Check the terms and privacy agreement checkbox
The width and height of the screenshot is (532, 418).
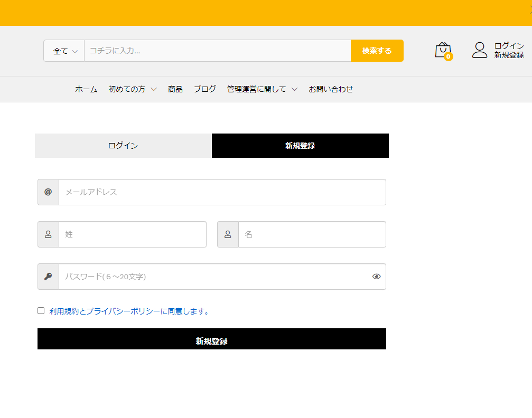click(x=41, y=311)
